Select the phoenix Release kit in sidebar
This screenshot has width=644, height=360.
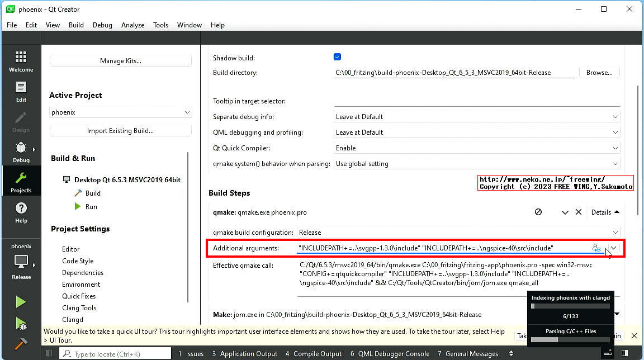(21, 260)
